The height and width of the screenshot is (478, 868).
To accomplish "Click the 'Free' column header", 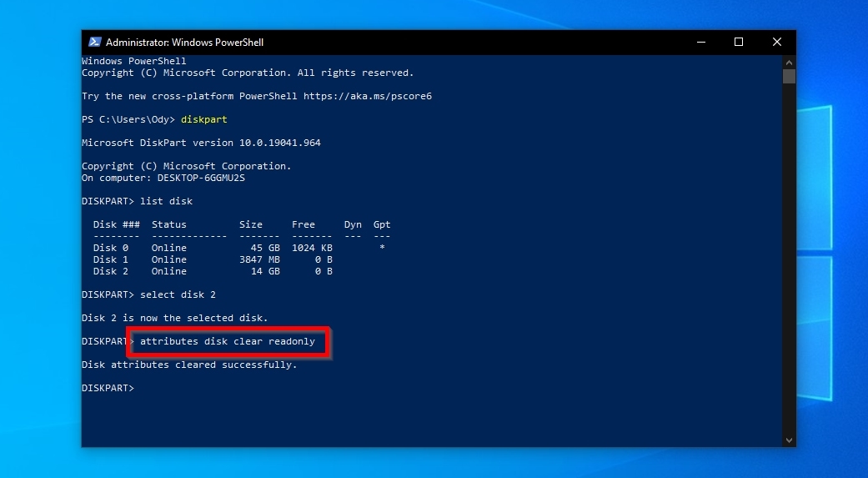I will (x=304, y=224).
